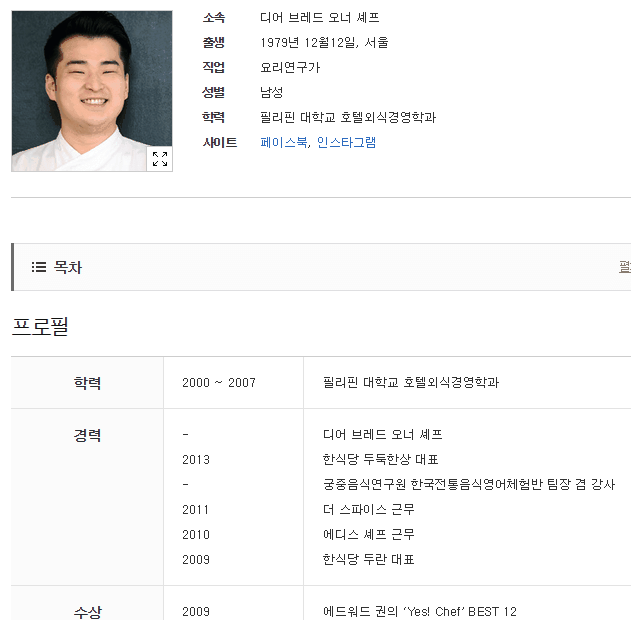Click the 경력 table row header

(x=87, y=435)
